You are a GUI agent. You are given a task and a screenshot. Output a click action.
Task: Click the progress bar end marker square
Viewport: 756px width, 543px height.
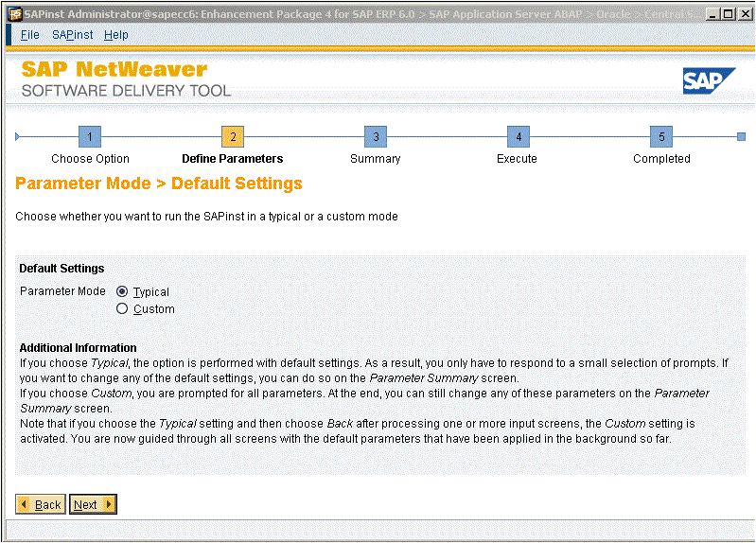click(741, 137)
